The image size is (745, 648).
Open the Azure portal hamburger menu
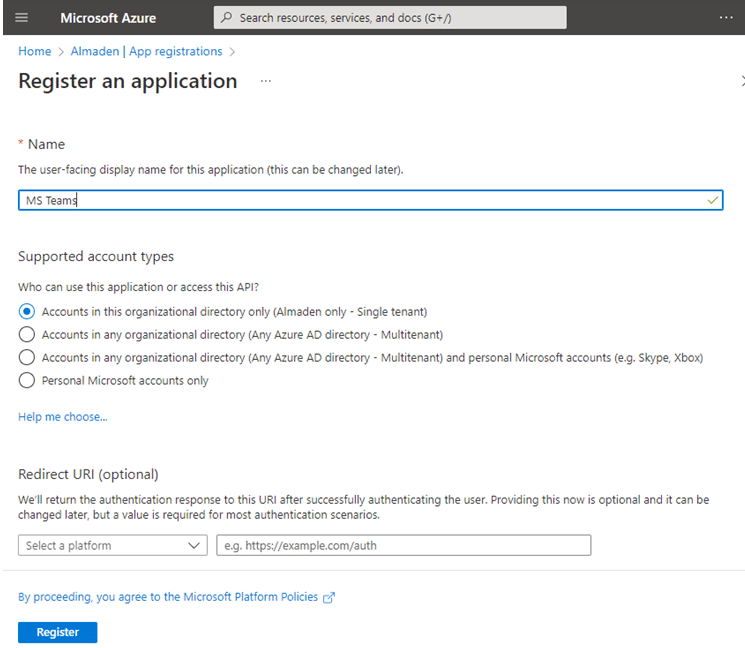coord(22,18)
